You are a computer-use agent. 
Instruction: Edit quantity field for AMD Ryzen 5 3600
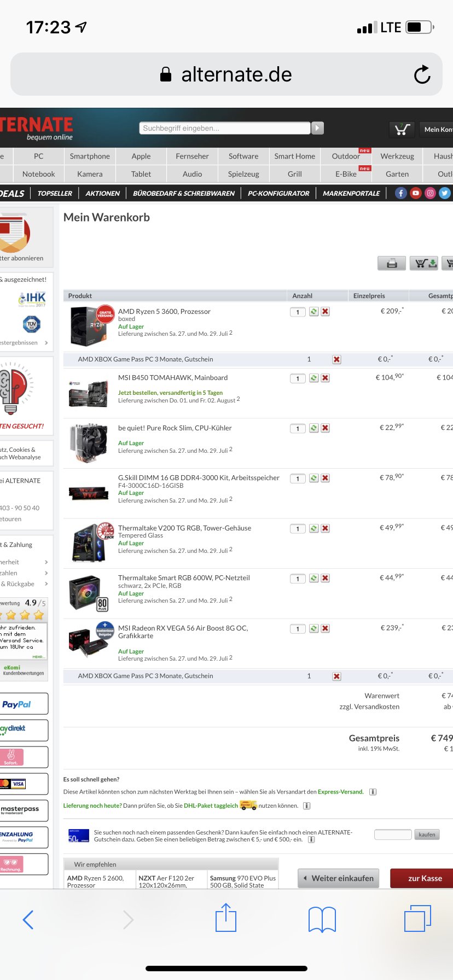pyautogui.click(x=298, y=312)
